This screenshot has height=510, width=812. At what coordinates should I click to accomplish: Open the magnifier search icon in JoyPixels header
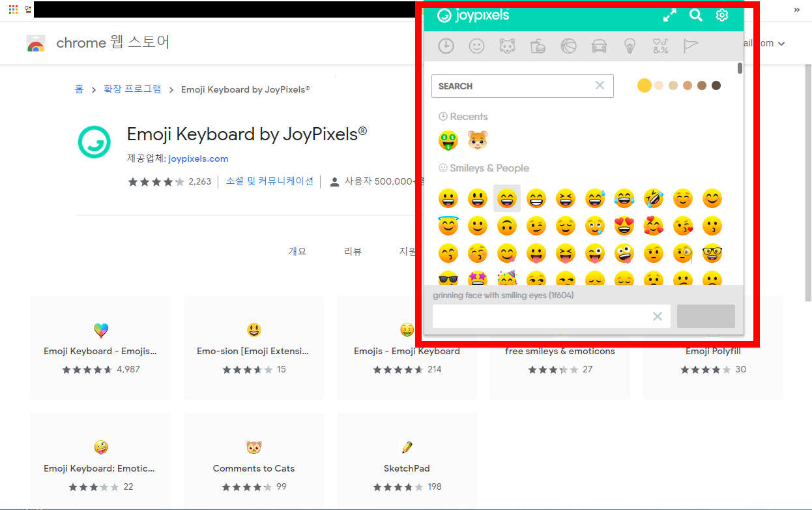tap(696, 16)
